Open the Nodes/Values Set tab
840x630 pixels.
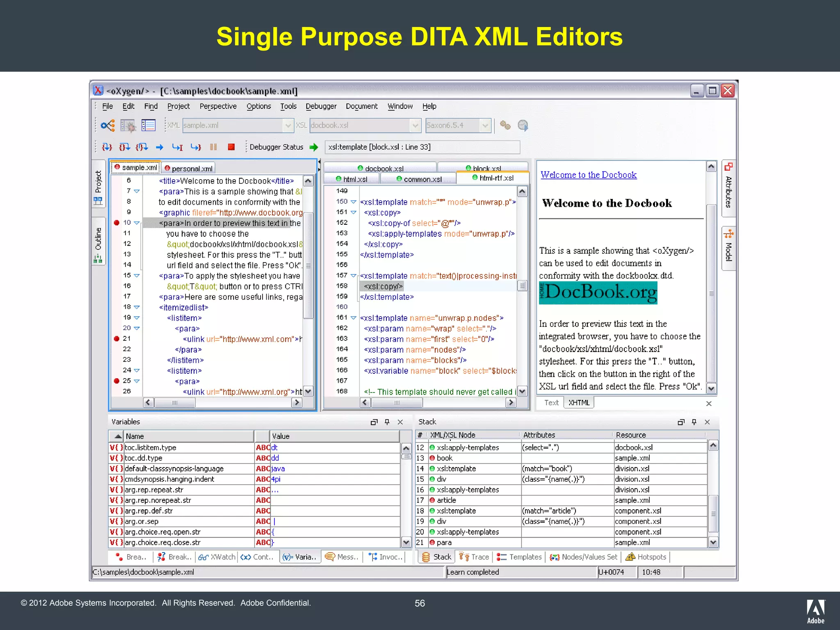click(x=584, y=557)
